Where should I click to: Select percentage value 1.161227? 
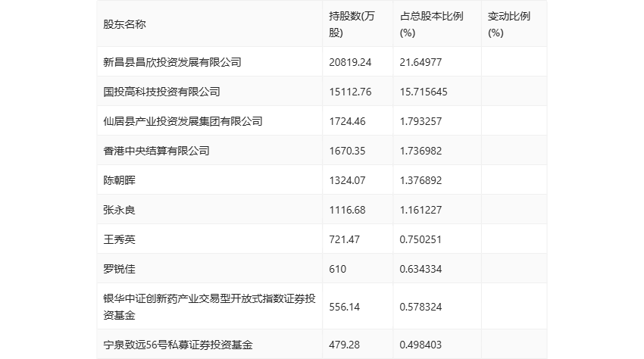420,210
